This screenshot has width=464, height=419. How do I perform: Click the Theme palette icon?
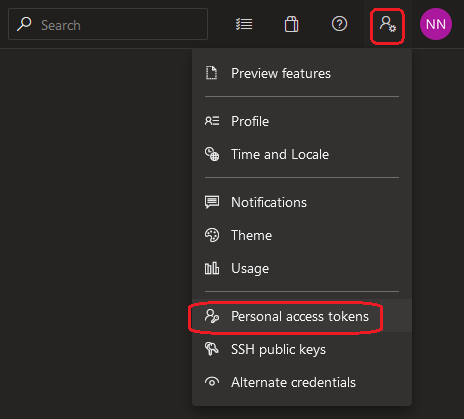click(212, 235)
